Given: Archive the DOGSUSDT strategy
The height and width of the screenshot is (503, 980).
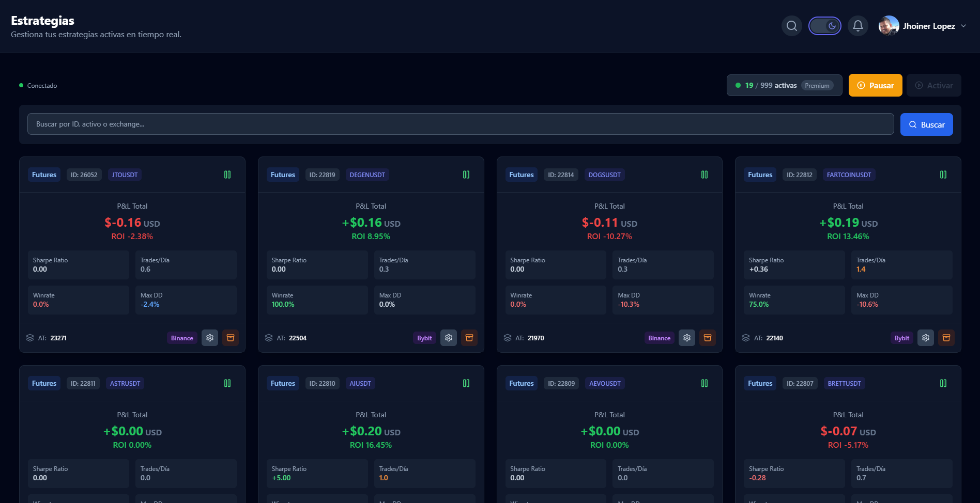Looking at the screenshot, I should (708, 338).
